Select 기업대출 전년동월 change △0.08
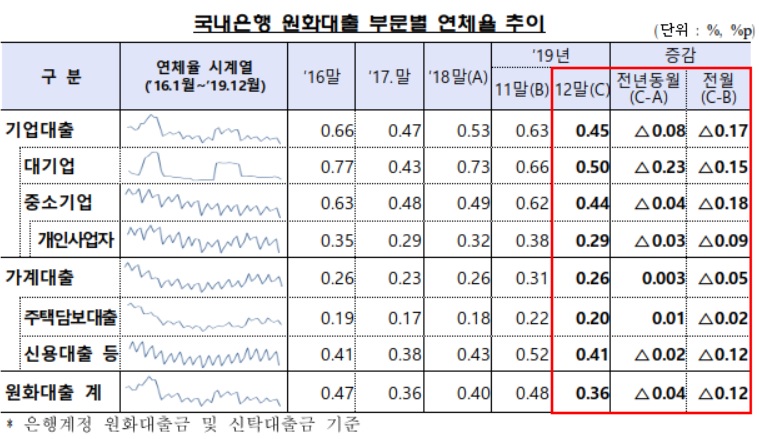 point(660,131)
